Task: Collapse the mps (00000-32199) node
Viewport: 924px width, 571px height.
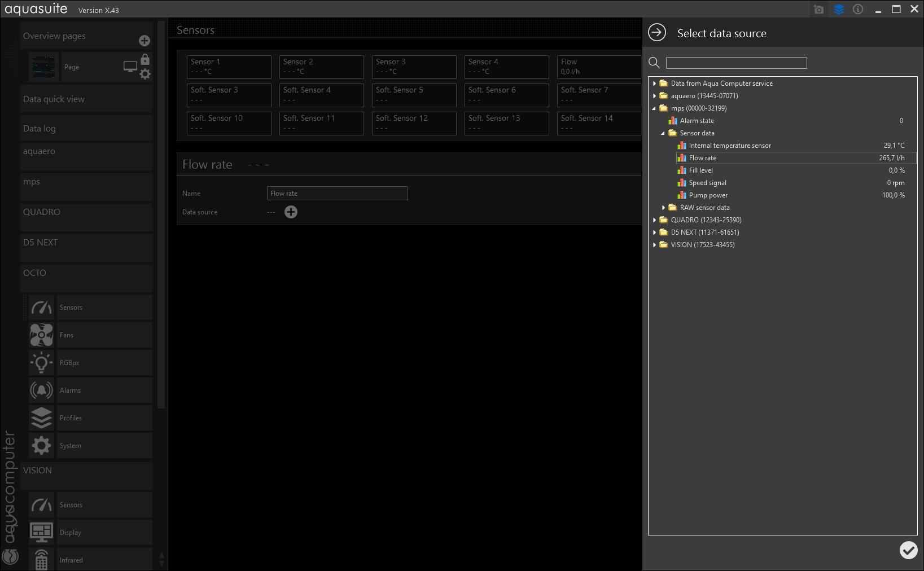Action: point(655,108)
